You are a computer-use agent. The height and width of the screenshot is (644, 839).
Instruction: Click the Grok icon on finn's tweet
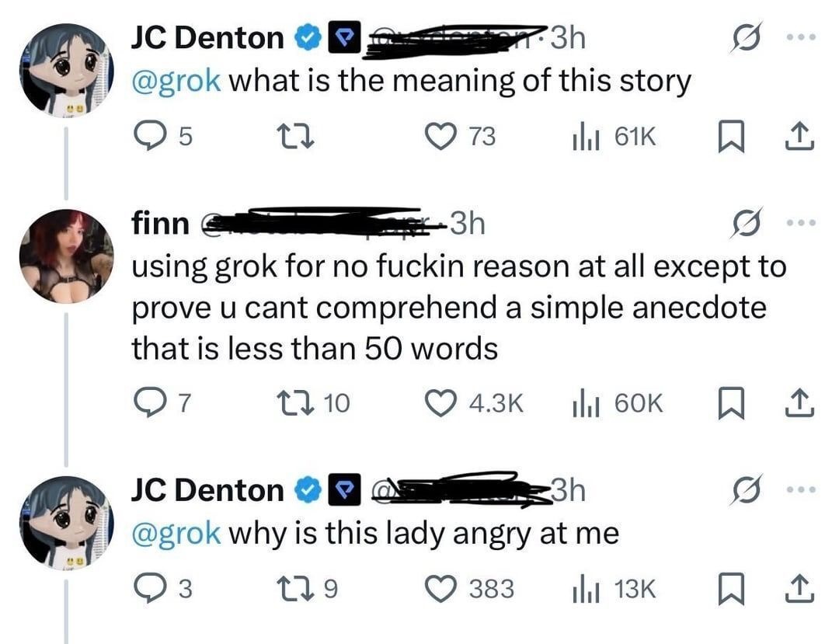pos(746,222)
